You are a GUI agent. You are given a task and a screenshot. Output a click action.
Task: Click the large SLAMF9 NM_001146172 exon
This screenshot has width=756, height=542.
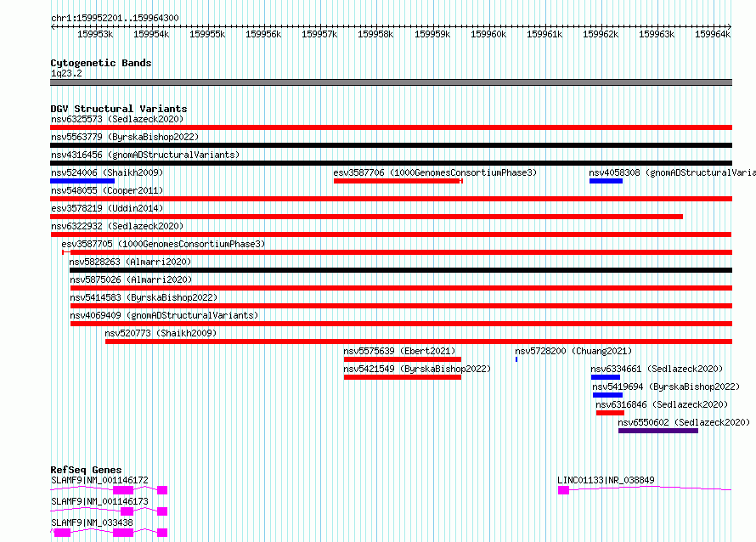tap(123, 490)
